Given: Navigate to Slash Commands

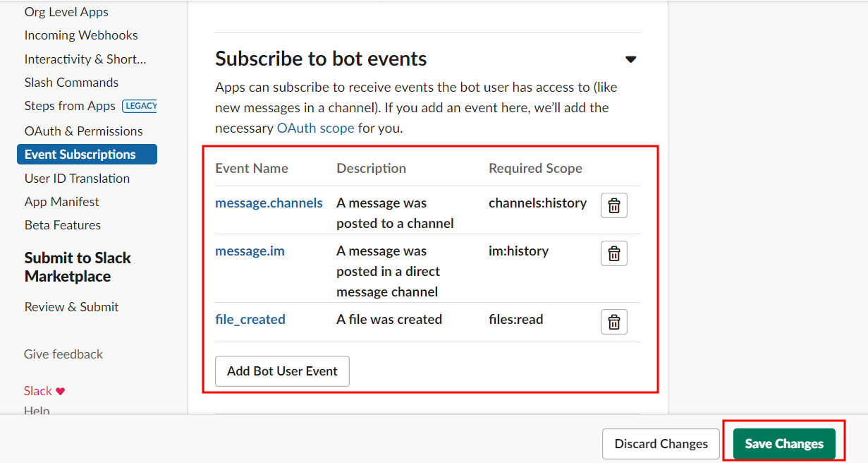Looking at the screenshot, I should pyautogui.click(x=71, y=82).
